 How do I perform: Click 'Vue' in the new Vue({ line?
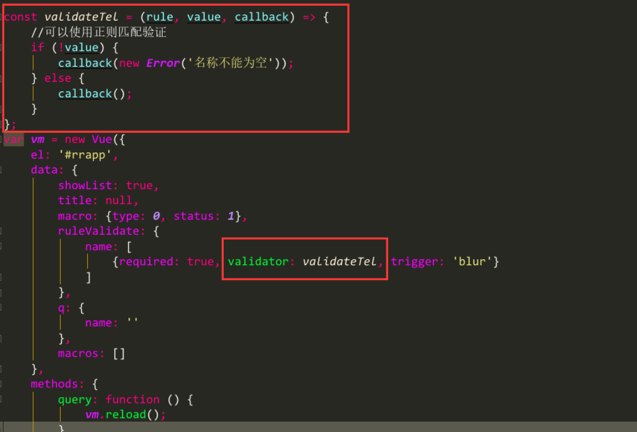102,139
